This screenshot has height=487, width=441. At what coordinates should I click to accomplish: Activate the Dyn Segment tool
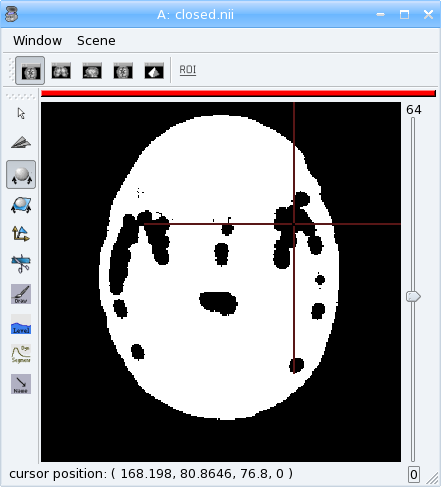click(21, 354)
